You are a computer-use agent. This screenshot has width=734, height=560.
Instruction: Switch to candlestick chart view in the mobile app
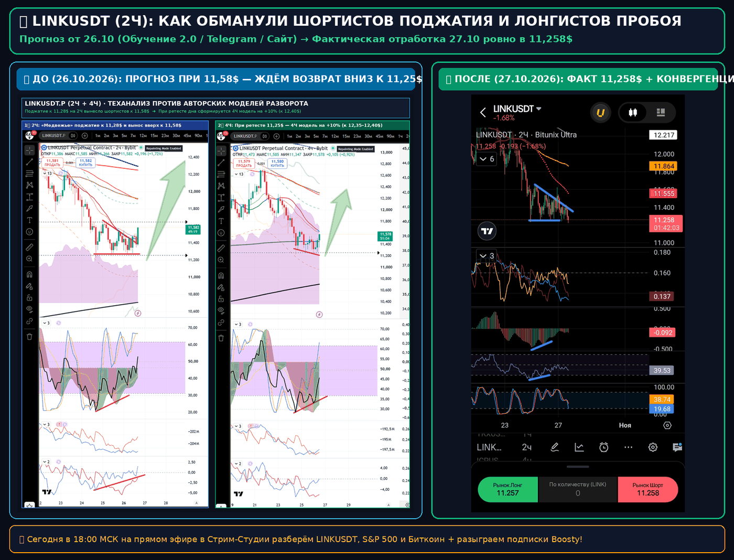pos(633,112)
